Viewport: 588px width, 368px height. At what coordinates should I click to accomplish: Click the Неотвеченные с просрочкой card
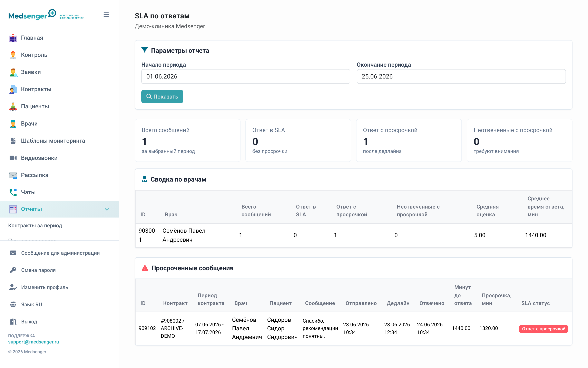519,140
